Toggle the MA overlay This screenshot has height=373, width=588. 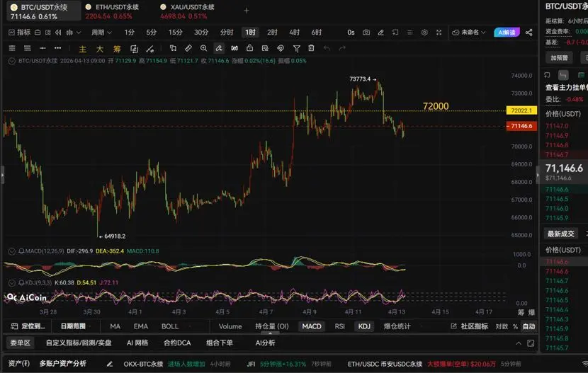coord(115,326)
